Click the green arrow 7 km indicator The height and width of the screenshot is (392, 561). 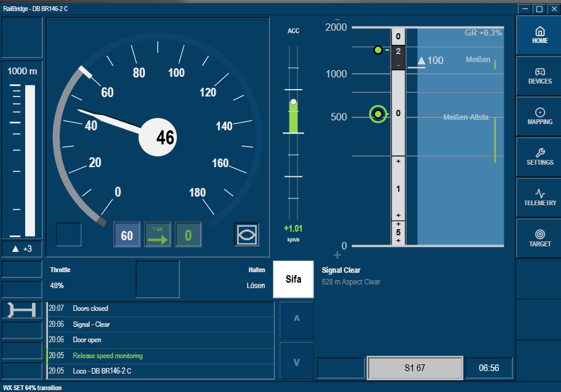(157, 235)
